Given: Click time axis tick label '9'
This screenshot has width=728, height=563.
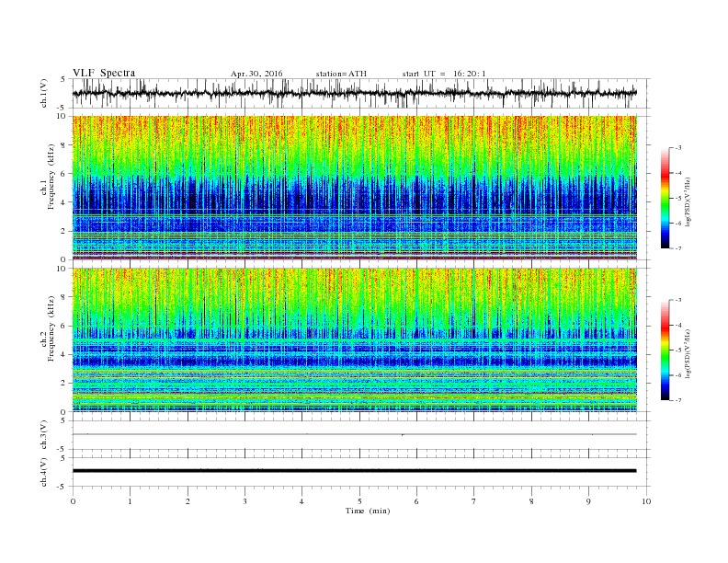Looking at the screenshot, I should 588,501.
